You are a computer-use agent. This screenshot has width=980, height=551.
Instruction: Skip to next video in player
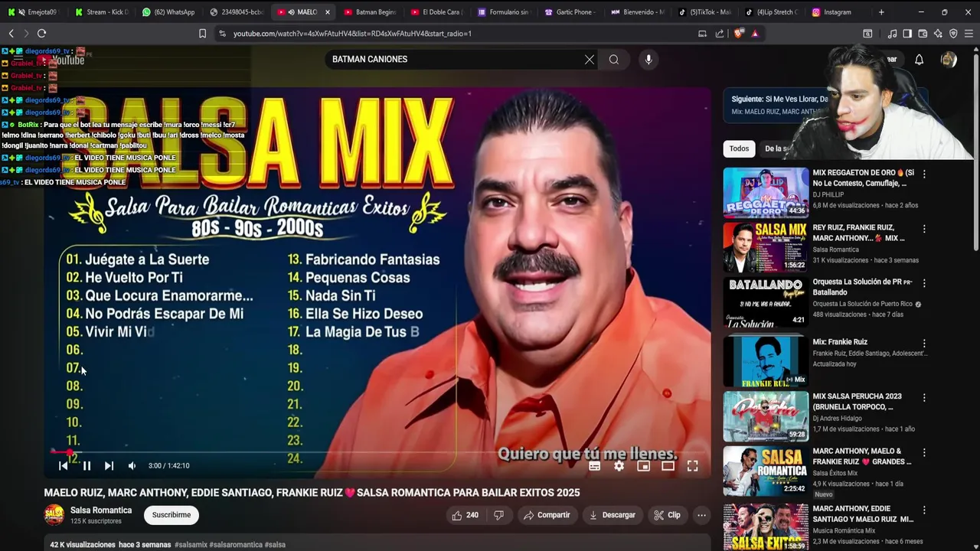pos(109,465)
